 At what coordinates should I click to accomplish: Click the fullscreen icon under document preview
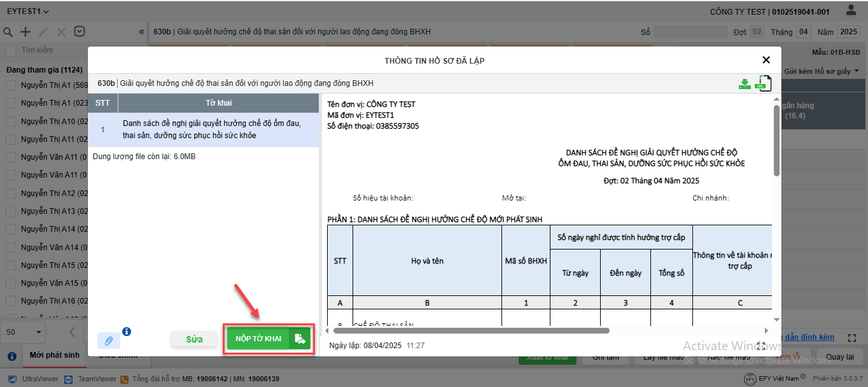(x=760, y=346)
